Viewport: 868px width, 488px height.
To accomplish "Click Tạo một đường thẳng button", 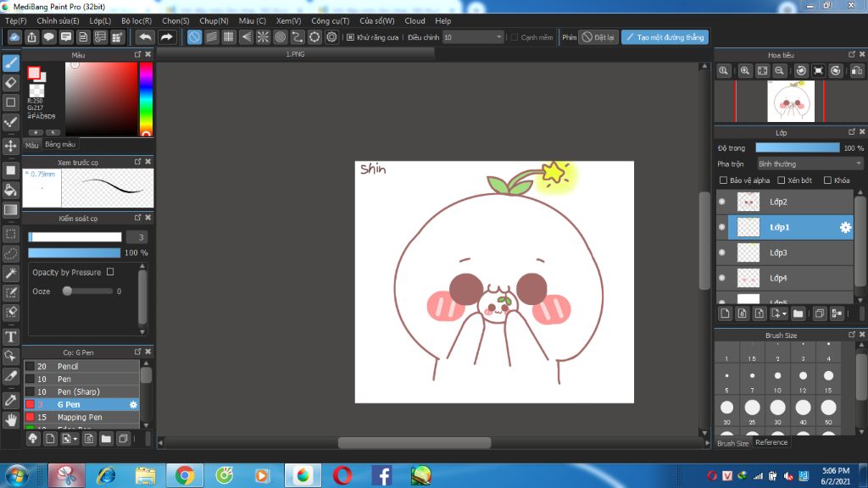I will pos(665,37).
